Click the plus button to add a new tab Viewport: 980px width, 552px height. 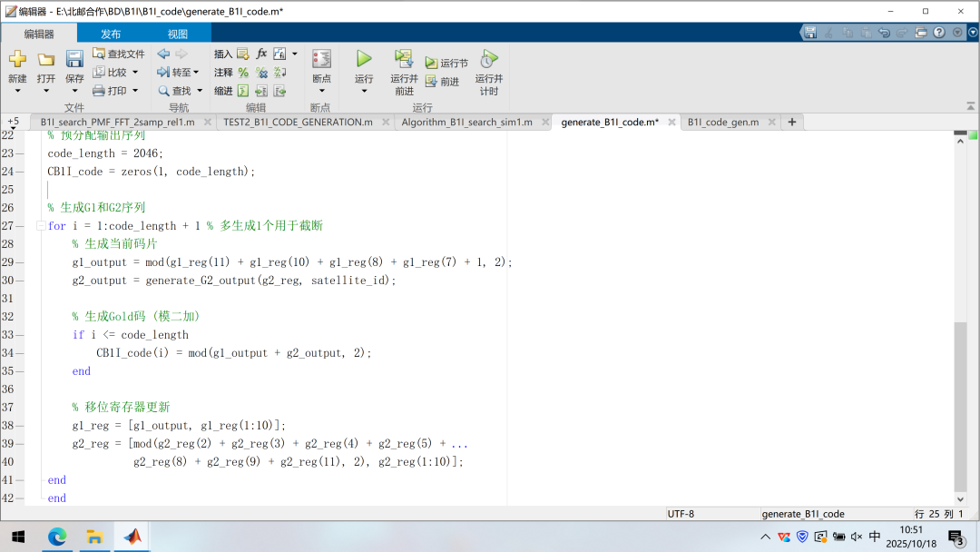[x=792, y=122]
